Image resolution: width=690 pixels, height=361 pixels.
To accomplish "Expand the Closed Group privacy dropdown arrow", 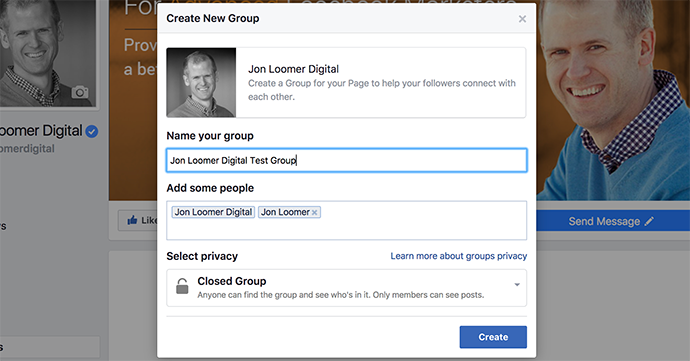I will pyautogui.click(x=517, y=284).
